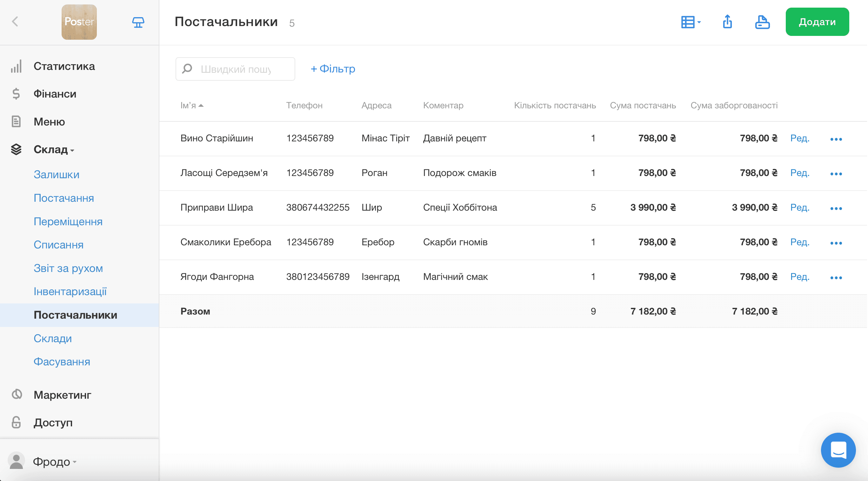This screenshot has height=481, width=868.
Task: Go to Статистика section
Action: click(64, 66)
